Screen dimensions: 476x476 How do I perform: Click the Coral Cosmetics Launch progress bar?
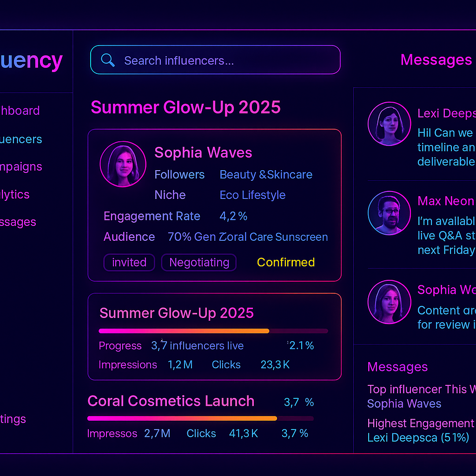click(200, 418)
